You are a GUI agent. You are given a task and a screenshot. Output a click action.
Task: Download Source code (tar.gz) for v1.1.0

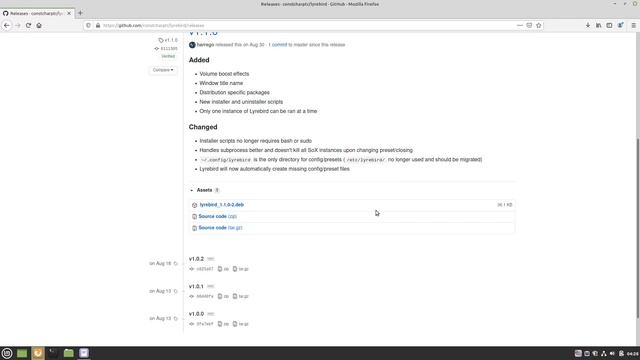220,228
